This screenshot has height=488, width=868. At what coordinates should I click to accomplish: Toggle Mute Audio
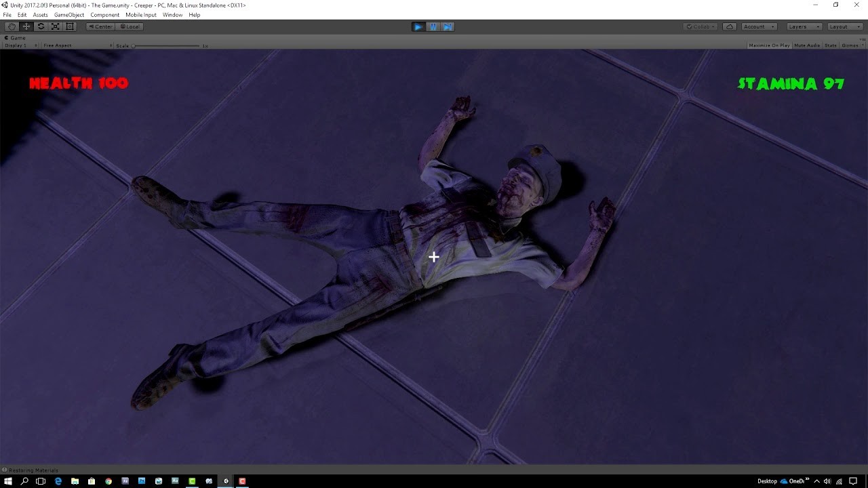(x=807, y=45)
